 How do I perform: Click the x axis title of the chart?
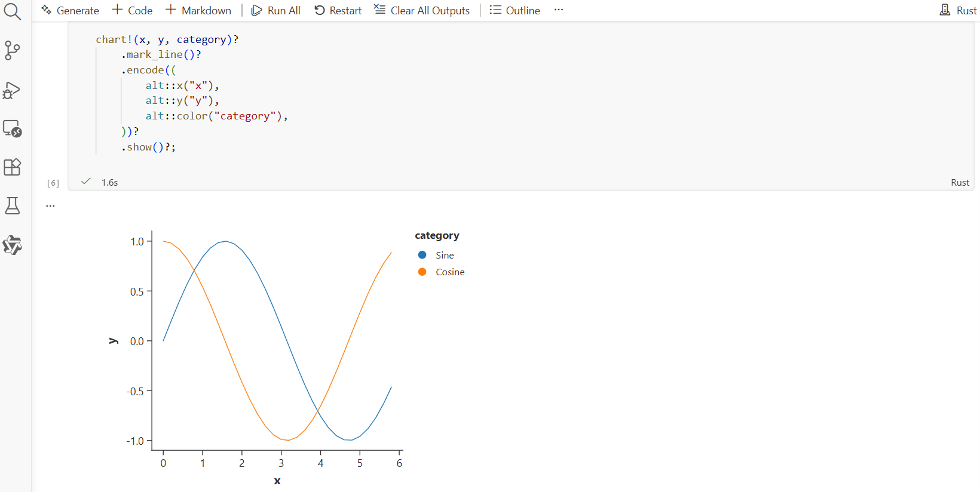pos(277,481)
